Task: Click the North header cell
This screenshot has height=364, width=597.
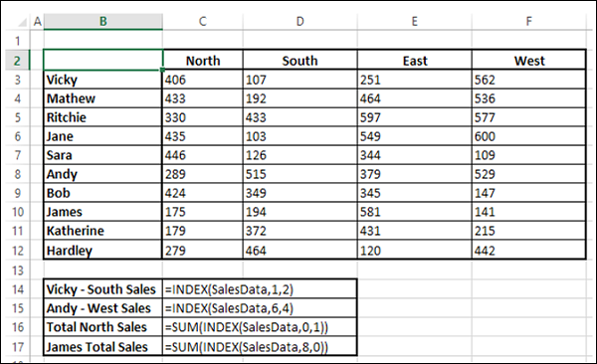Action: click(203, 60)
